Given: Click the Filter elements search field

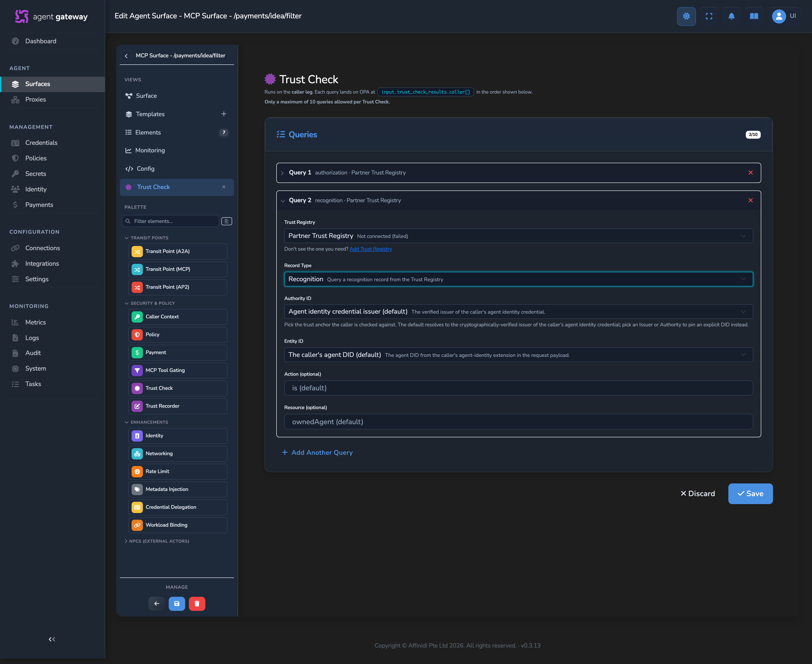Looking at the screenshot, I should tap(170, 221).
